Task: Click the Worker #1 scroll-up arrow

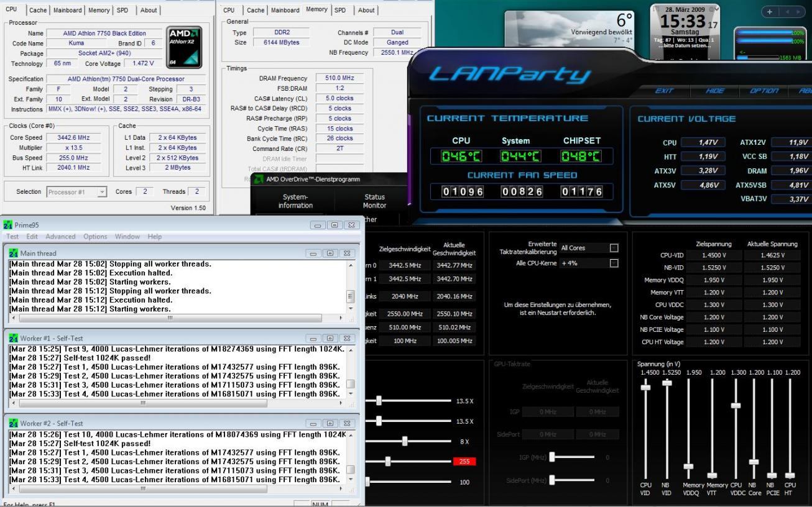Action: coord(351,350)
